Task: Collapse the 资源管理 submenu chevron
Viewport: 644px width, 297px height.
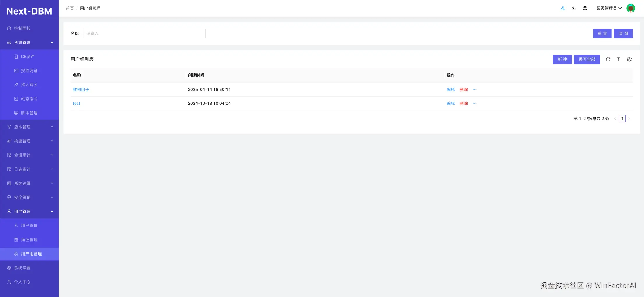Action: (52, 43)
